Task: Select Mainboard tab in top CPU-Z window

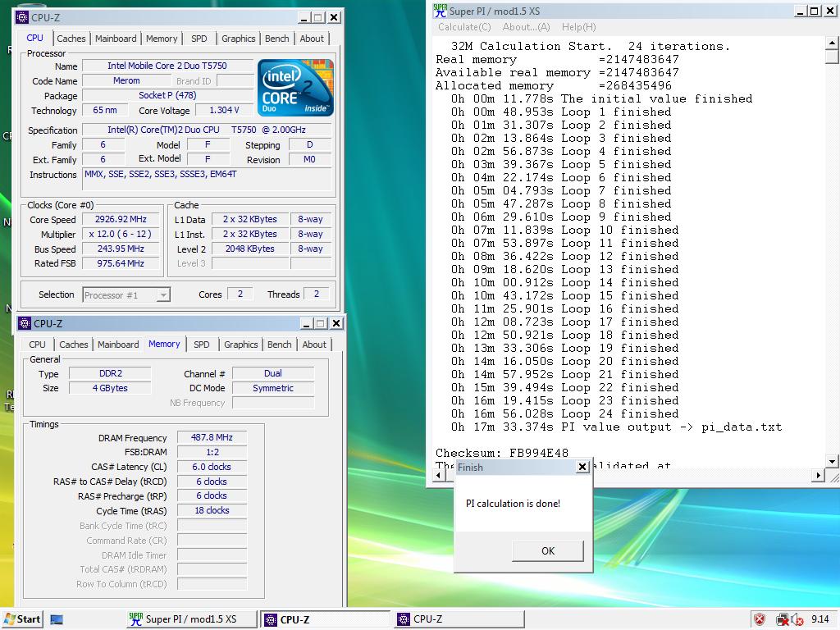Action: pyautogui.click(x=116, y=39)
